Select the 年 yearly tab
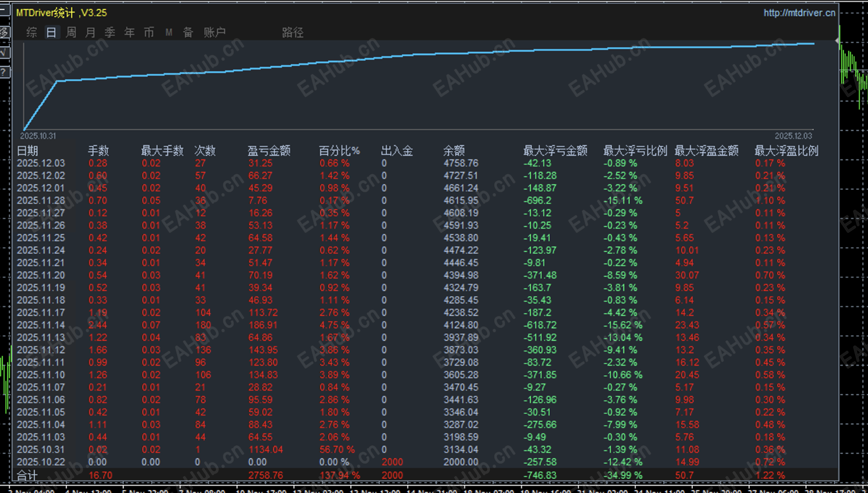Screen dimensions: 868x493 coord(130,33)
